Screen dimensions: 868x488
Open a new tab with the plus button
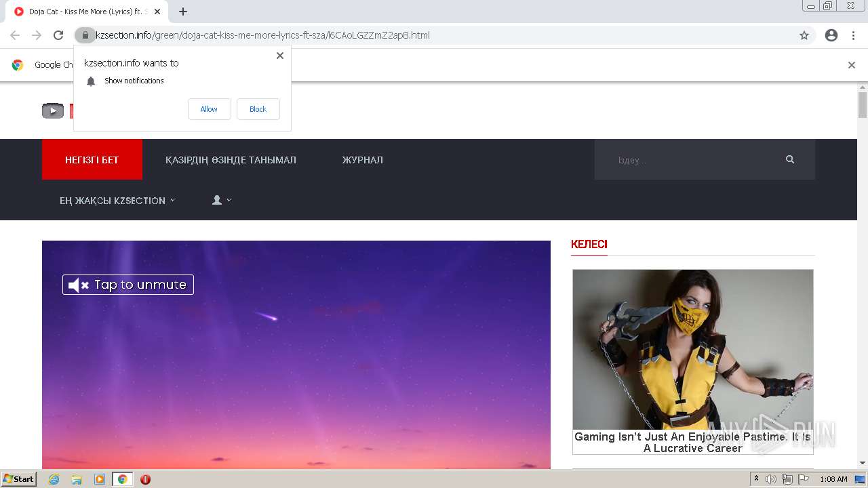pyautogui.click(x=182, y=12)
